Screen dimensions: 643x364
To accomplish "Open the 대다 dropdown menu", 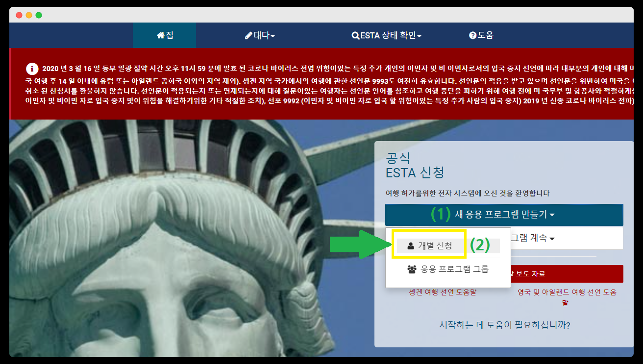I will pyautogui.click(x=260, y=35).
